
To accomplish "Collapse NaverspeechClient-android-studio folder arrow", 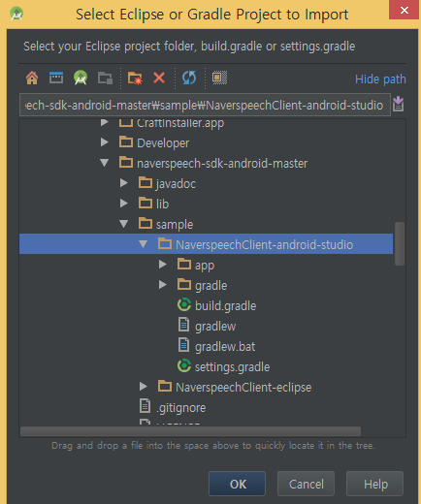I will point(143,244).
